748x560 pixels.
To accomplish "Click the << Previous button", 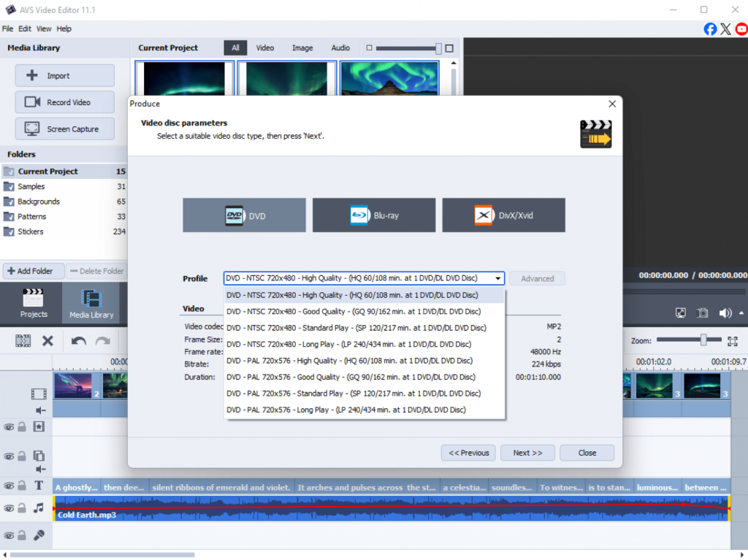I will coord(468,453).
